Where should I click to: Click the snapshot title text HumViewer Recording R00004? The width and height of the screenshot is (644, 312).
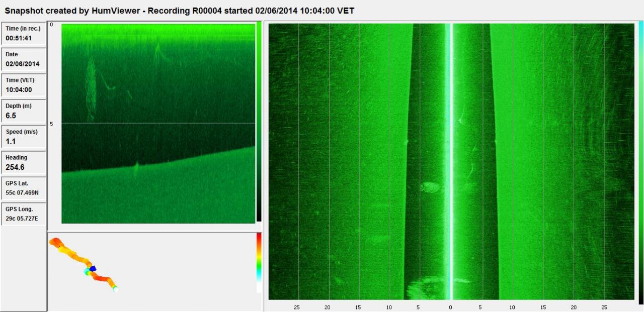point(180,11)
